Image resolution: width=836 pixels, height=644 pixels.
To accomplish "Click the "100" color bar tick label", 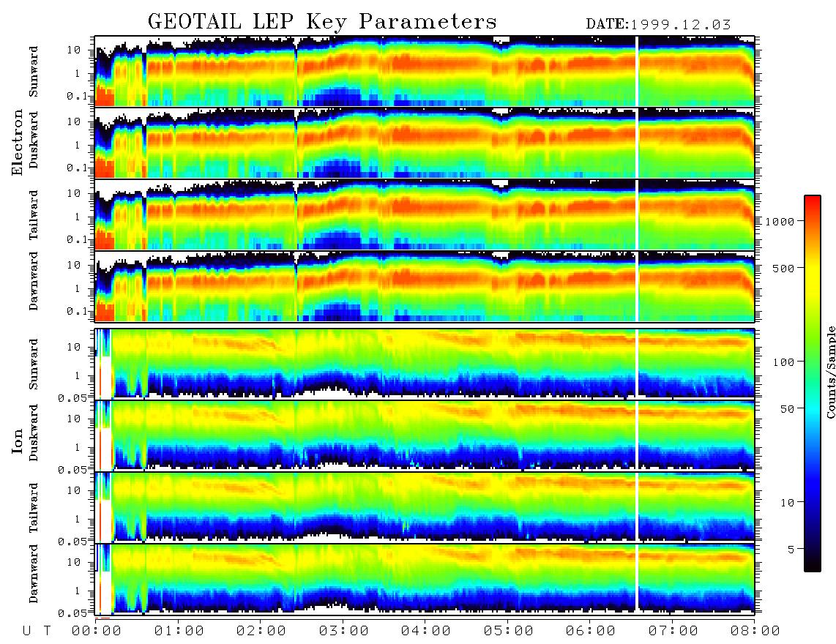I will 783,362.
